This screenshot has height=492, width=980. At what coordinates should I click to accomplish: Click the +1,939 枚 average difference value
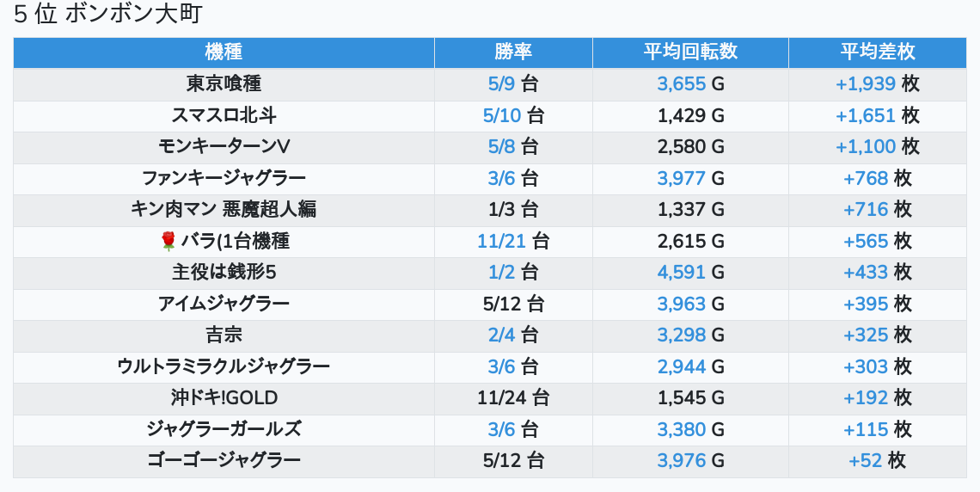(877, 84)
